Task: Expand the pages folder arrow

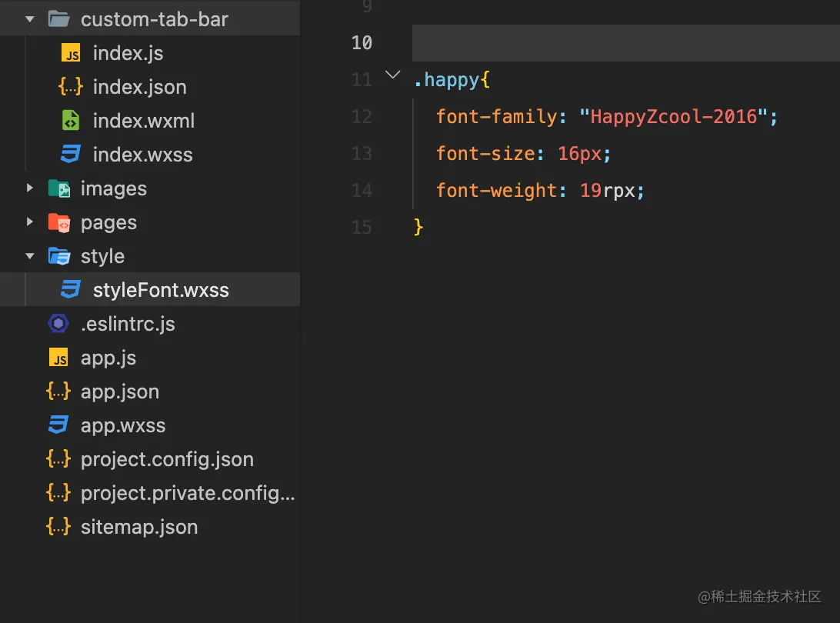Action: 30,222
